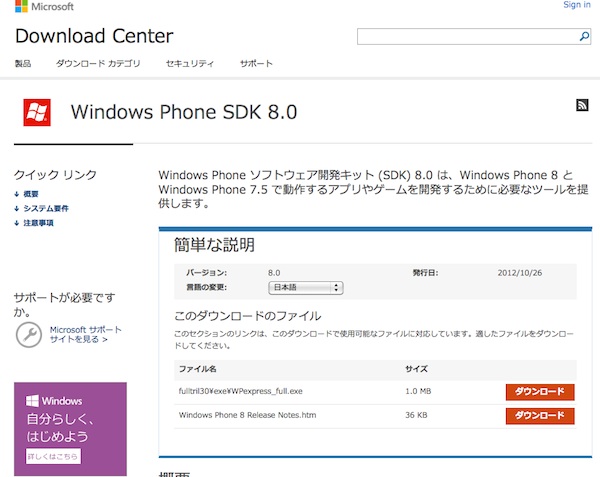Image resolution: width=600 pixels, height=477 pixels.
Task: Open the ダウンロード カテゴリ menu
Action: click(98, 64)
